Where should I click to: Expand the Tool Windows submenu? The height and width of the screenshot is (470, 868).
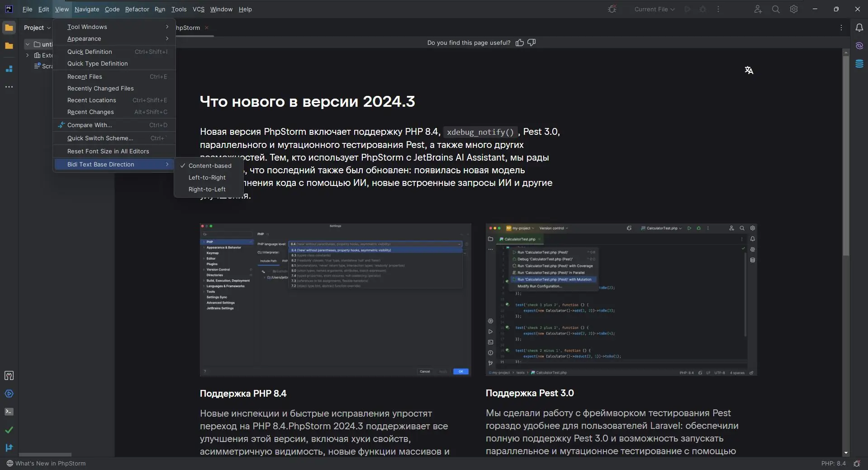click(x=87, y=27)
